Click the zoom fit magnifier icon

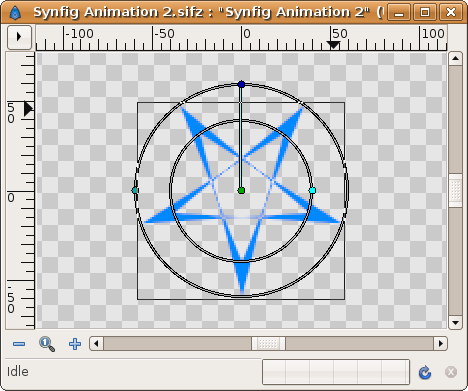pos(47,344)
